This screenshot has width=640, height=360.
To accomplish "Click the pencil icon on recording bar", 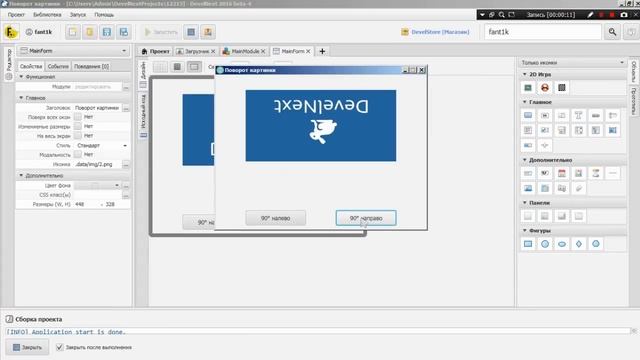I will click(590, 15).
